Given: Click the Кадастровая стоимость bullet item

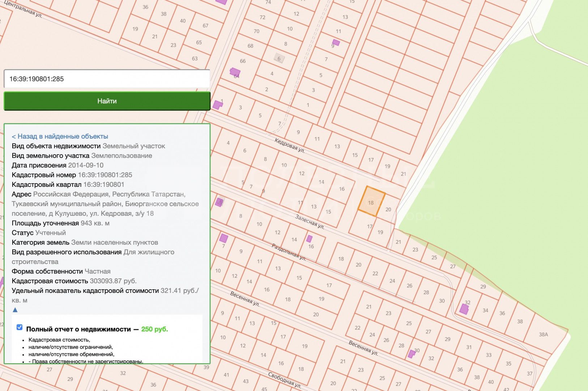Looking at the screenshot, I should point(59,340).
